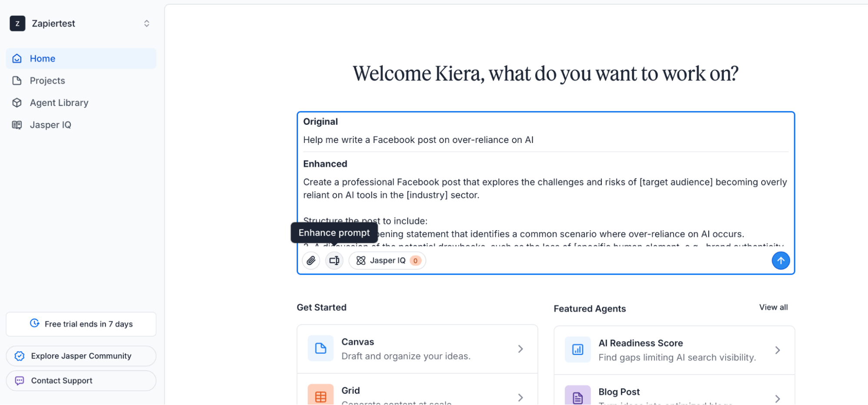
Task: Click the Enhance prompt icon button
Action: (334, 261)
